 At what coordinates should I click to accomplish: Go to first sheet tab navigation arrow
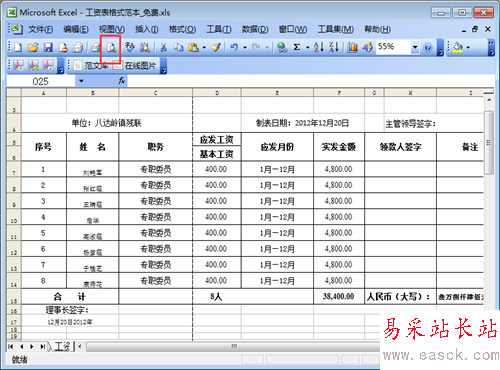tap(11, 347)
